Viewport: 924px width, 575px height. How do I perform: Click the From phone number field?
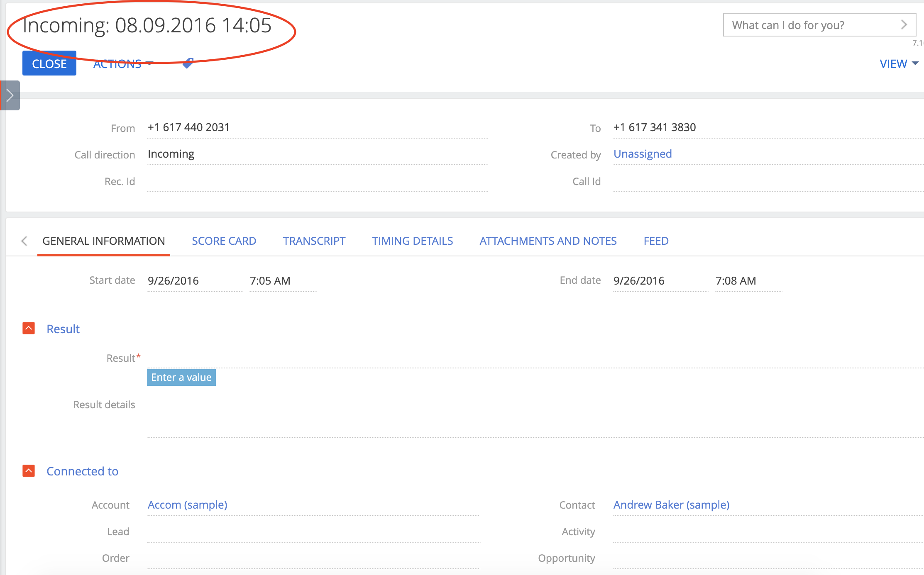tap(318, 128)
